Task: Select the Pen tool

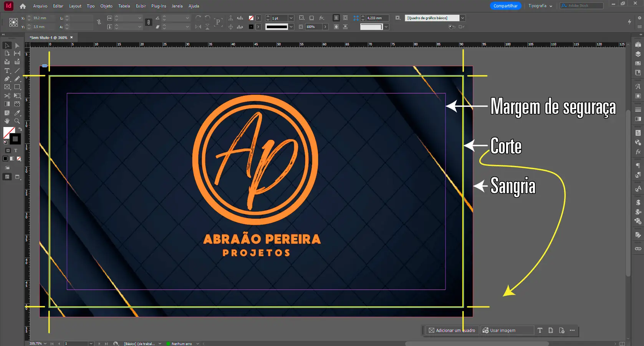Action: (x=7, y=79)
